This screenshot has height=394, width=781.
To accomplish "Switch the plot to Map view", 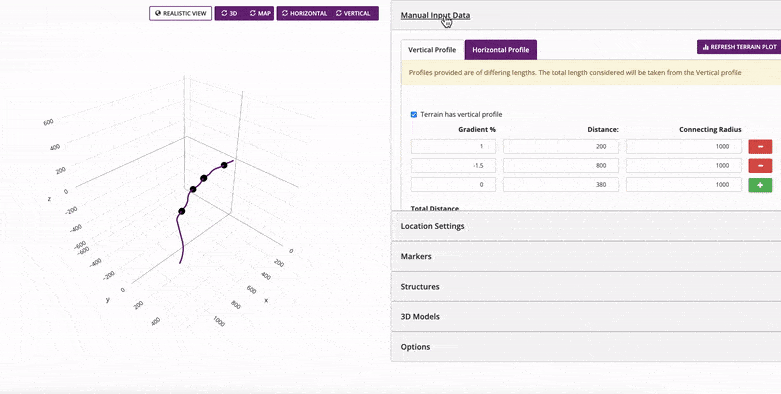I will pyautogui.click(x=260, y=13).
